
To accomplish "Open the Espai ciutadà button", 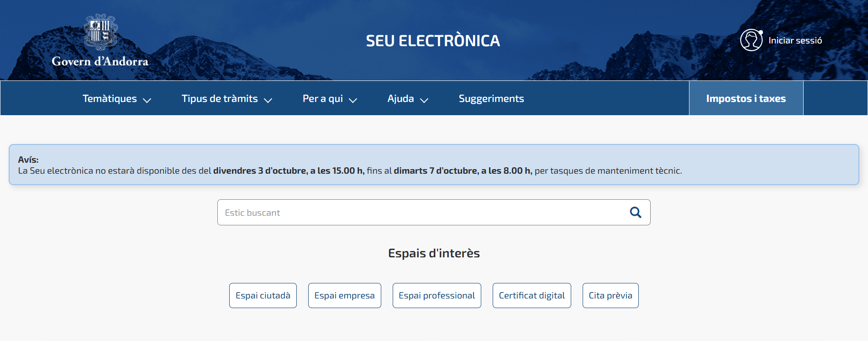I will pos(263,296).
